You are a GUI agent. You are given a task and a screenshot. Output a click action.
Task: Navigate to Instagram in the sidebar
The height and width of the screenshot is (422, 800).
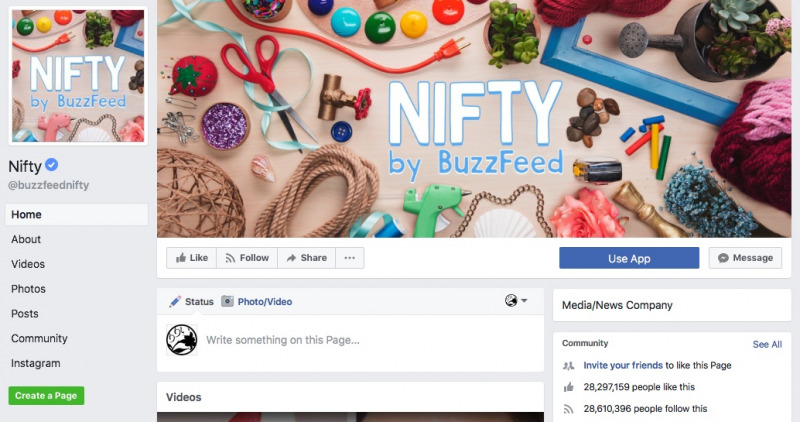point(36,363)
